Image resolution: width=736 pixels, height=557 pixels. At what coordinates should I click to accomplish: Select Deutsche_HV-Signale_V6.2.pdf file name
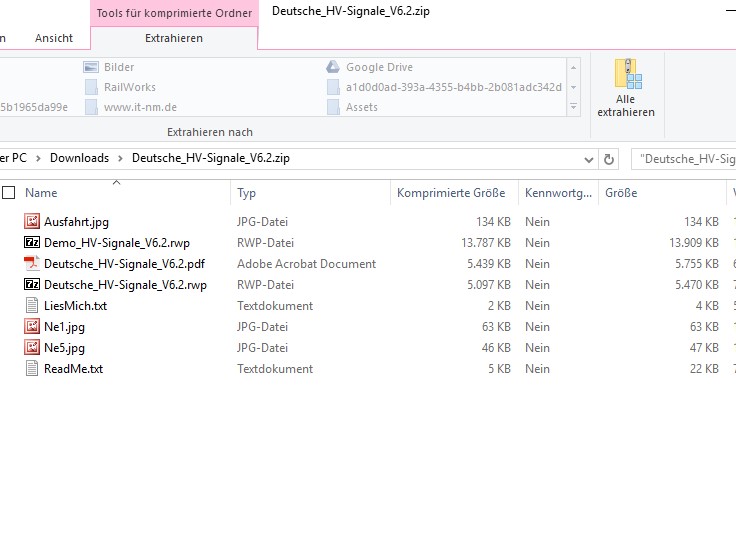124,264
